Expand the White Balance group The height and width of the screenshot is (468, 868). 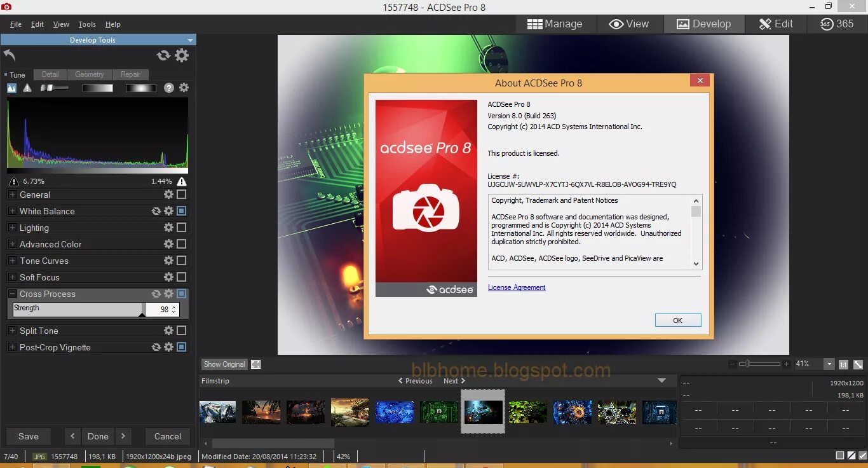pos(12,211)
